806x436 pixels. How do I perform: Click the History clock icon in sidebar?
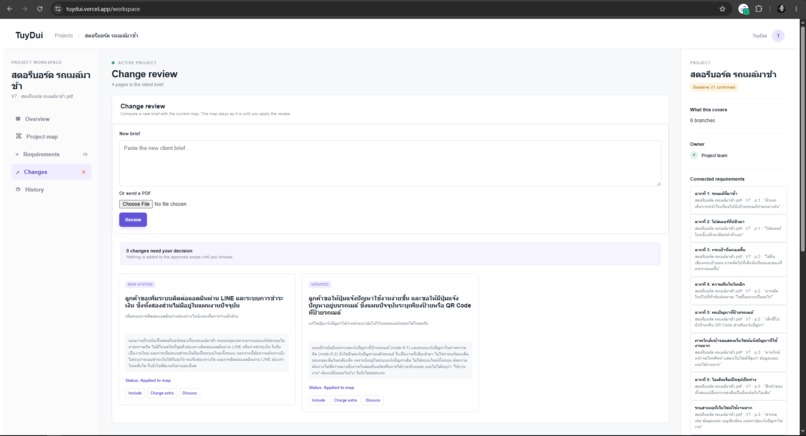click(18, 189)
